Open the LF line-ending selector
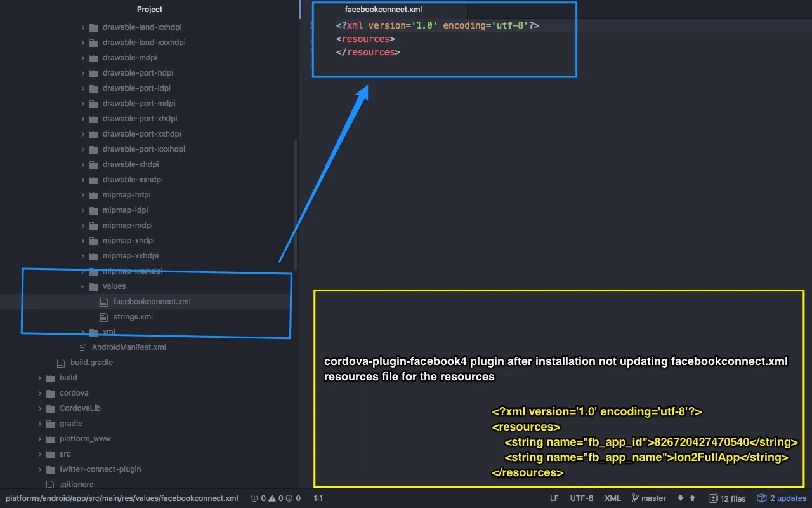Screen dimensions: 812x508 [554, 498]
